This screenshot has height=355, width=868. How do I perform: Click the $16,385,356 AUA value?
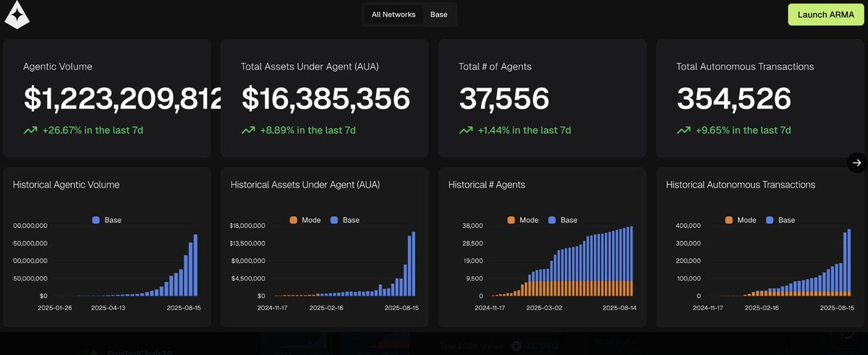[x=325, y=99]
